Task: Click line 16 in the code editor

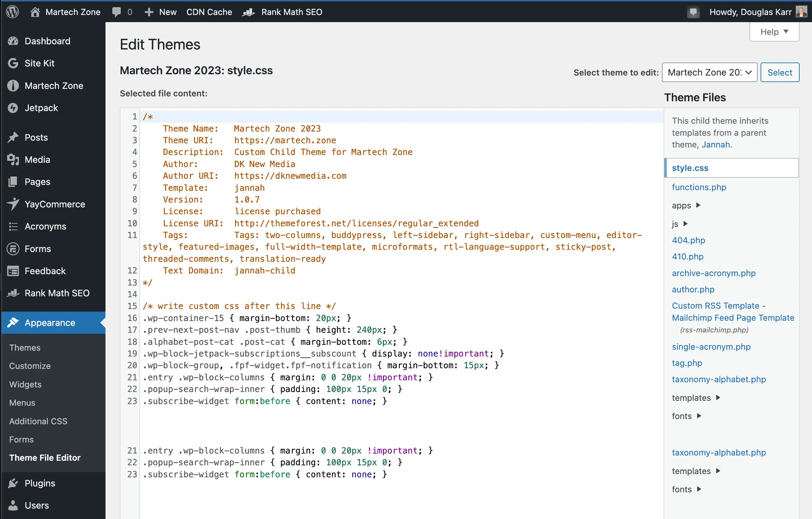Action: tap(247, 318)
